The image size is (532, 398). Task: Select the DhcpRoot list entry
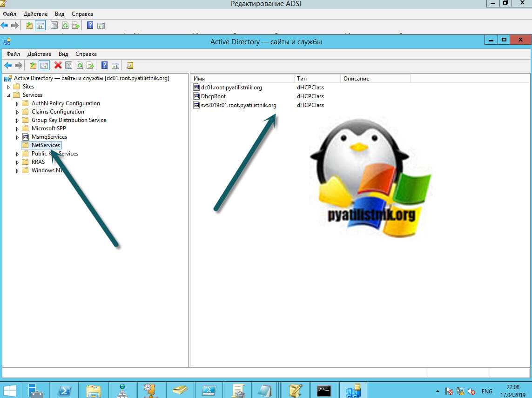[x=213, y=96]
